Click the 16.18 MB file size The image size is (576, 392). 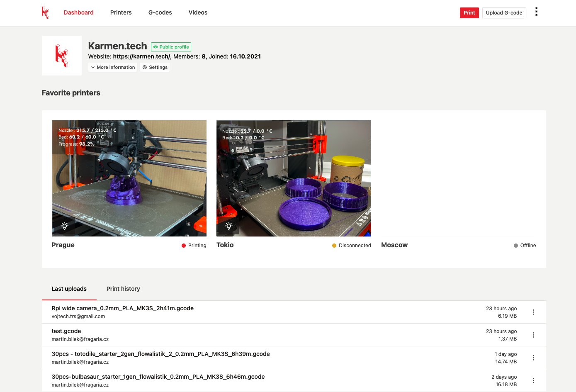(506, 385)
